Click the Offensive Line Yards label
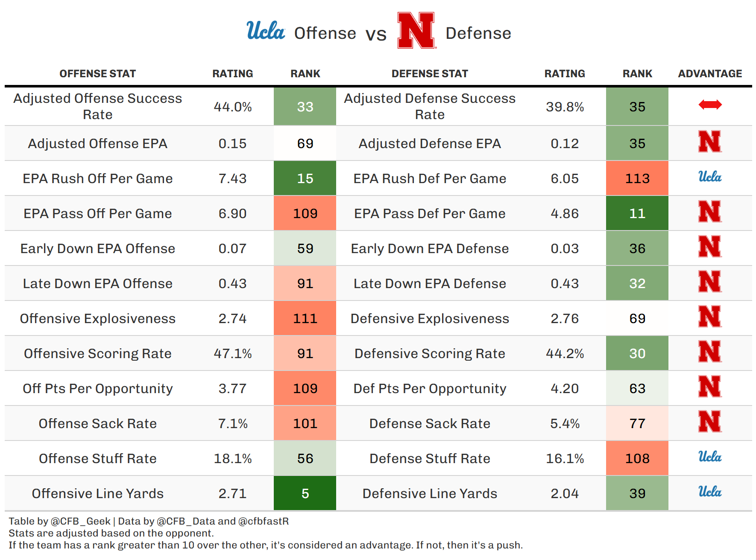 click(x=97, y=493)
